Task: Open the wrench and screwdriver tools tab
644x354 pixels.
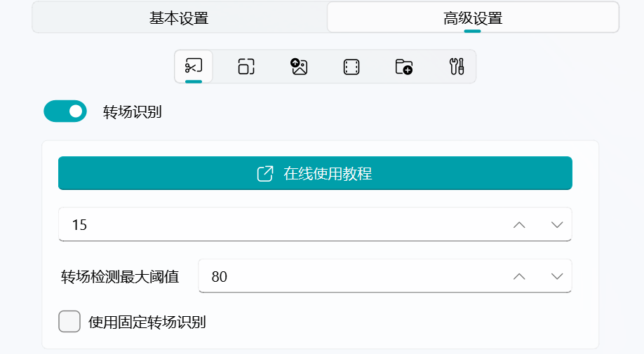Action: [x=456, y=67]
